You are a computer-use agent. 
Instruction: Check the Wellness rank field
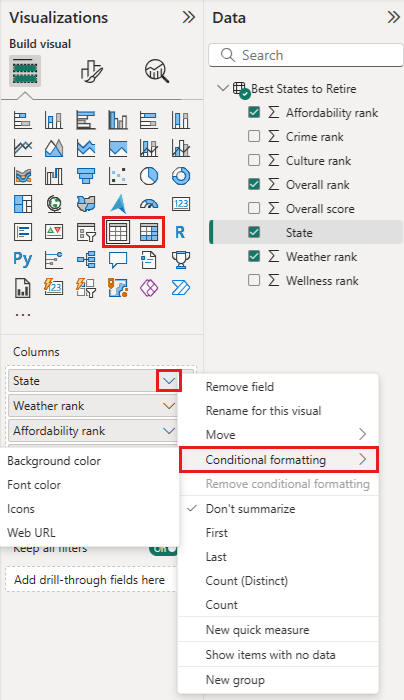coord(254,280)
